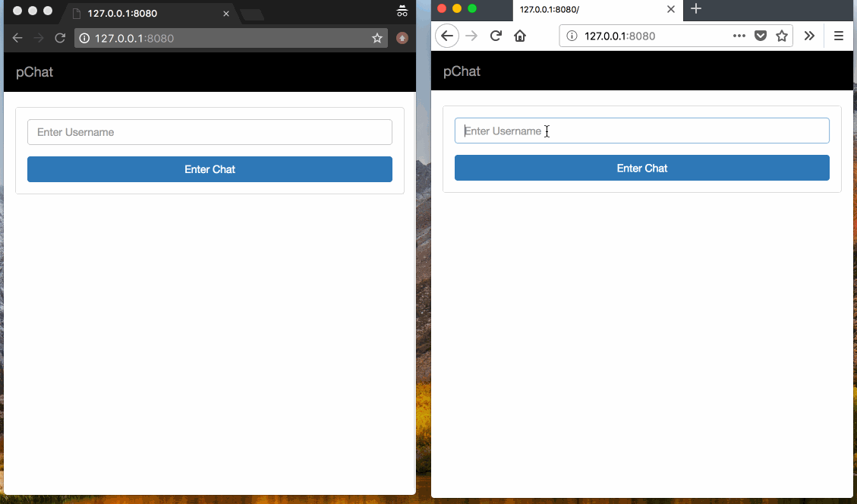
Task: Click Enter Chat in the left browser
Action: coord(210,169)
